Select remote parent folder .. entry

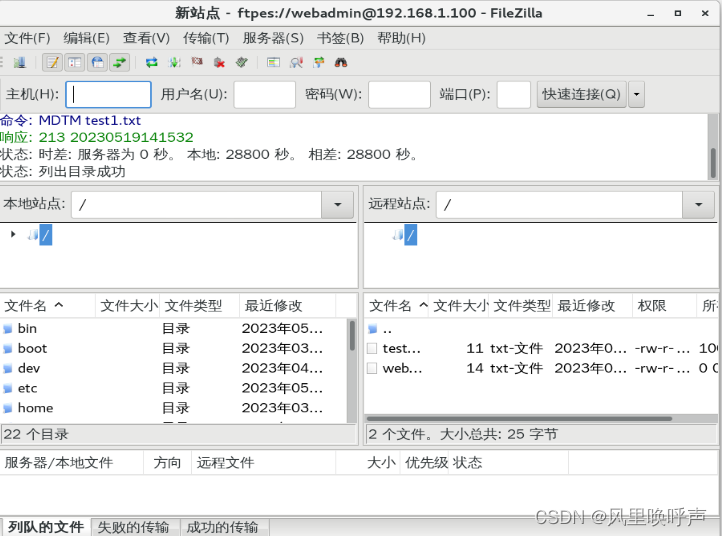[x=542, y=329]
